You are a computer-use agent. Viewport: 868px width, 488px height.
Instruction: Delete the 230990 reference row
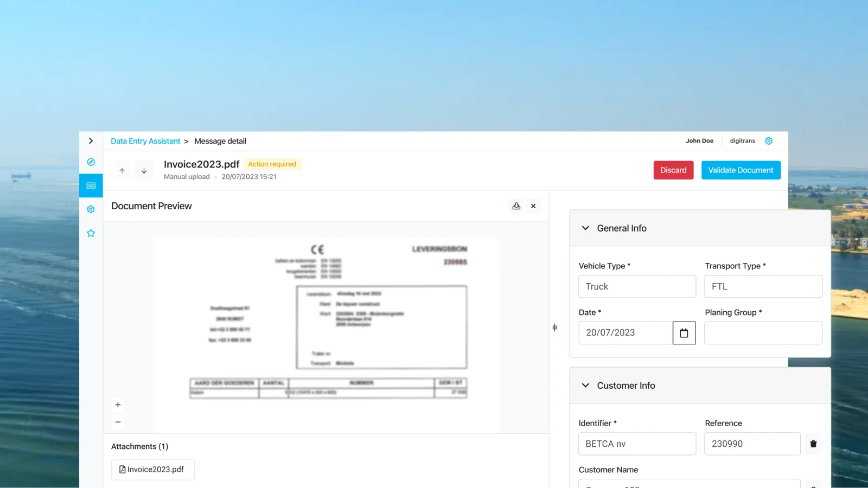point(813,444)
